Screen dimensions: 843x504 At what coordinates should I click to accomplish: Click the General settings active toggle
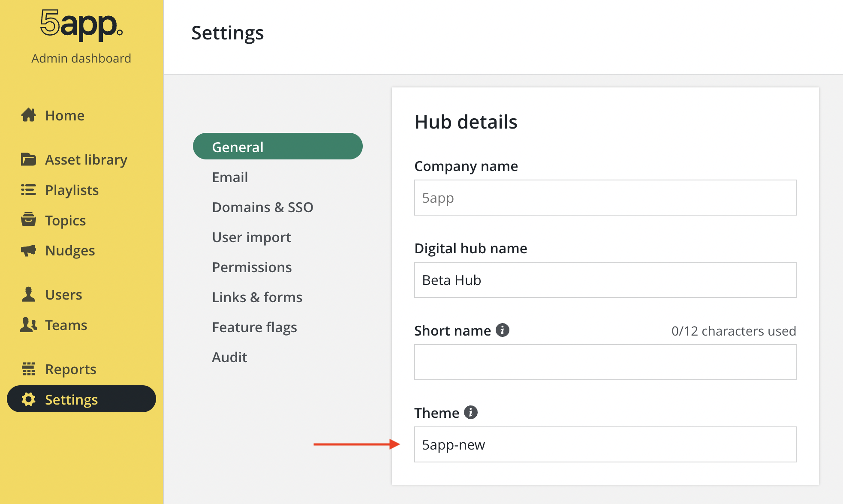pyautogui.click(x=278, y=147)
